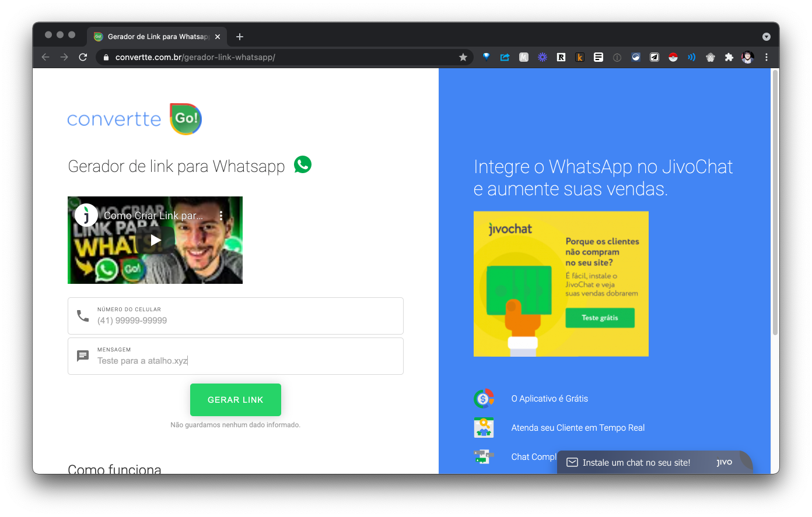
Task: Select the Como funciona heading
Action: coord(114,469)
